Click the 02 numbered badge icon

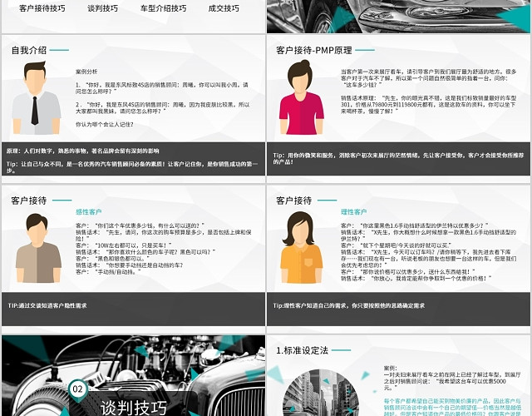(78, 389)
